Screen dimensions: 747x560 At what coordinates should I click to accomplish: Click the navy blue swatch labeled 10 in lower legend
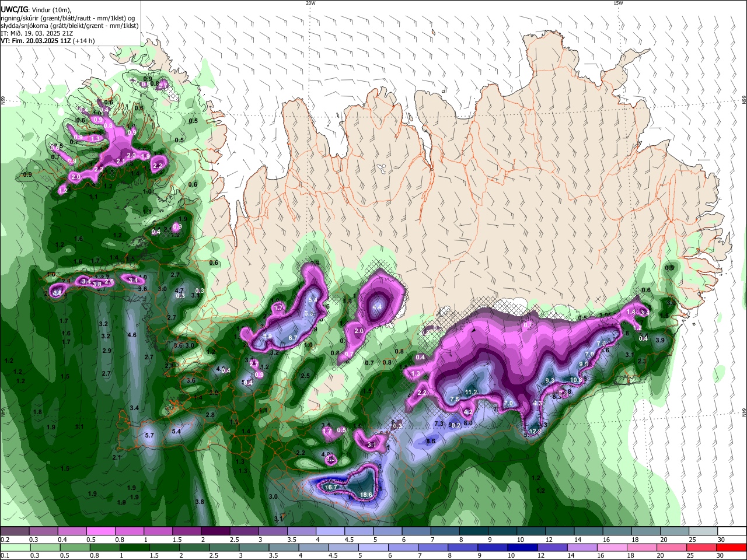pyautogui.click(x=521, y=547)
